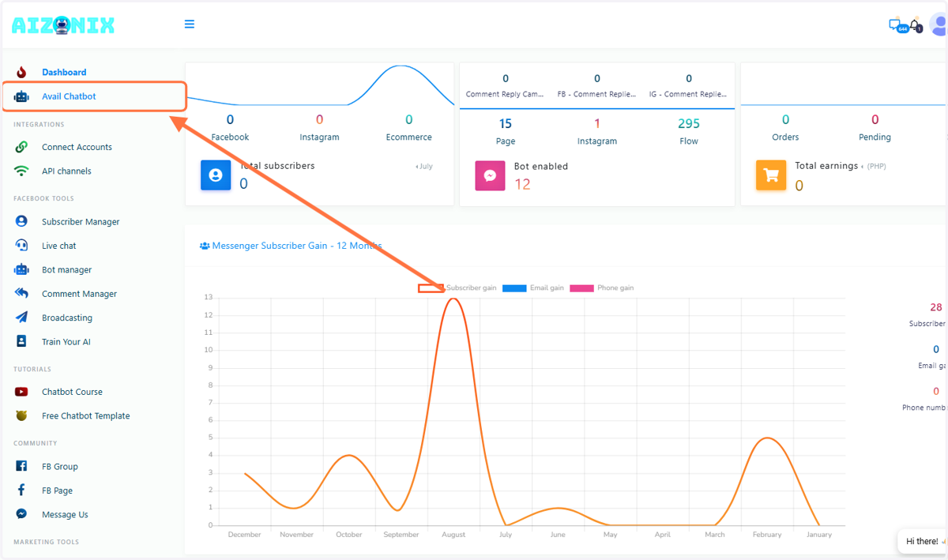This screenshot has width=948, height=560.
Task: Click the Orders count label
Action: tap(785, 137)
